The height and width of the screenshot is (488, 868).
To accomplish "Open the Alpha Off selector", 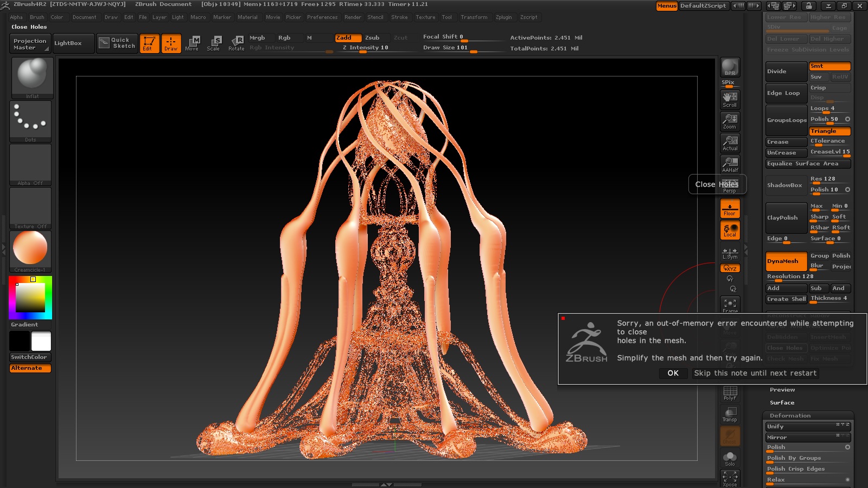I will pos(30,165).
